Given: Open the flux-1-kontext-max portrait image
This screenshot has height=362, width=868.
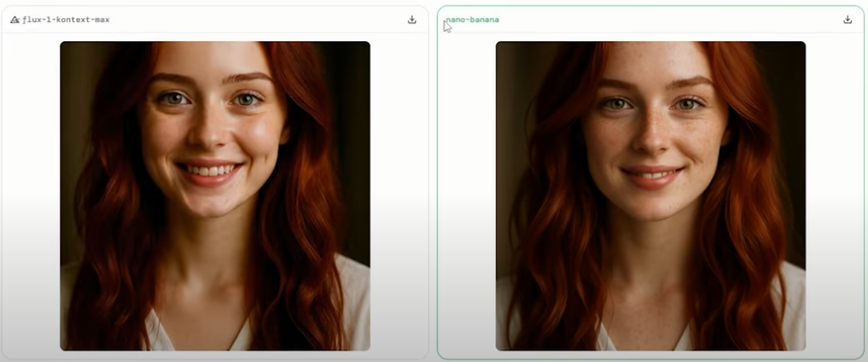Looking at the screenshot, I should (215, 196).
